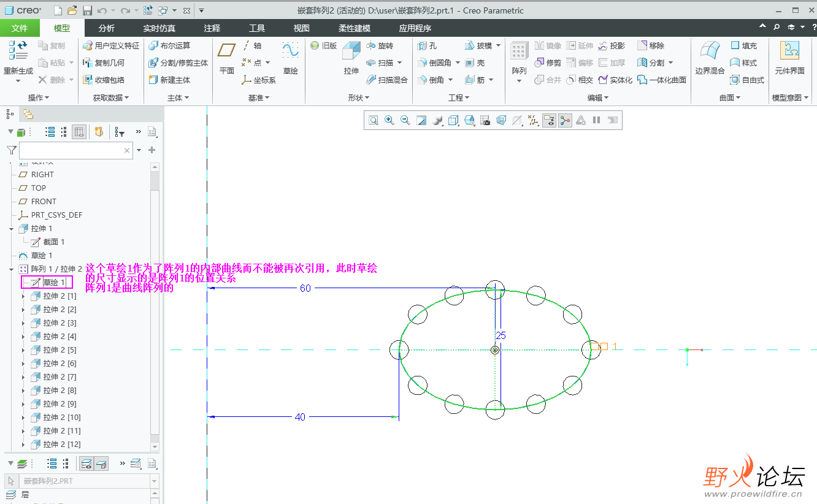This screenshot has width=817, height=504.
Task: Select the 拉伸 (Extrude) tool
Action: click(351, 58)
